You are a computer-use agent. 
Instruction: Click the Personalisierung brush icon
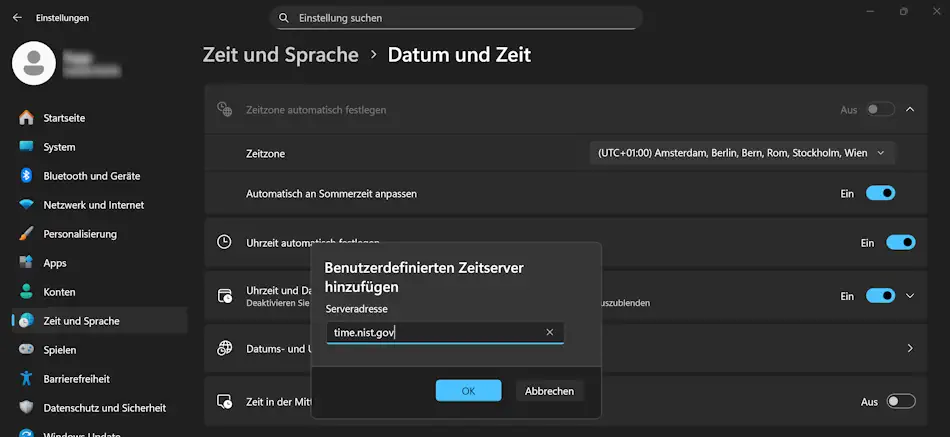pyautogui.click(x=26, y=234)
